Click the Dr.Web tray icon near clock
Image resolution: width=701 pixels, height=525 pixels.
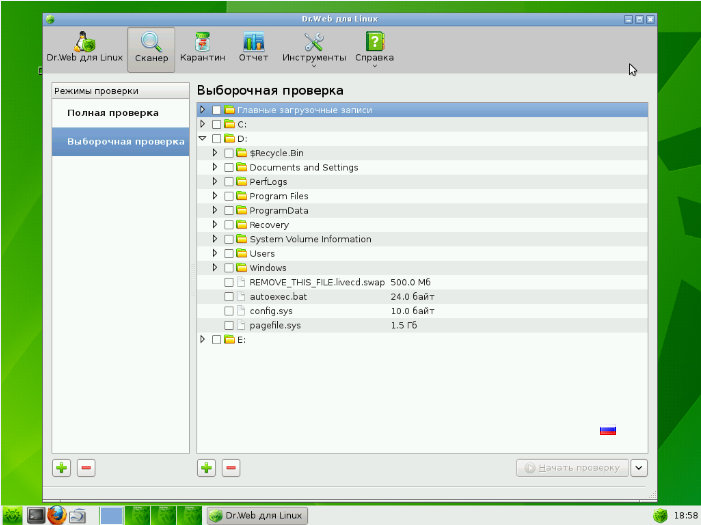[660, 516]
